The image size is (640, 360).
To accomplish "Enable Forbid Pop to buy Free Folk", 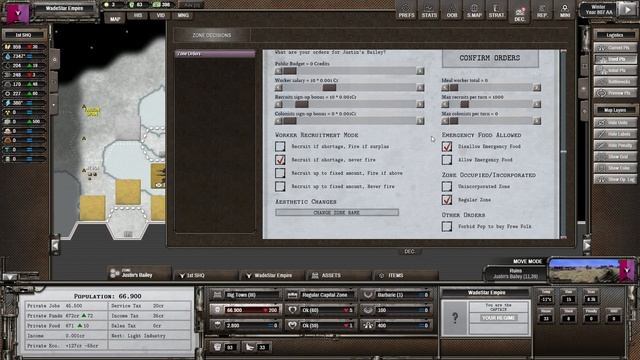I will [447, 226].
